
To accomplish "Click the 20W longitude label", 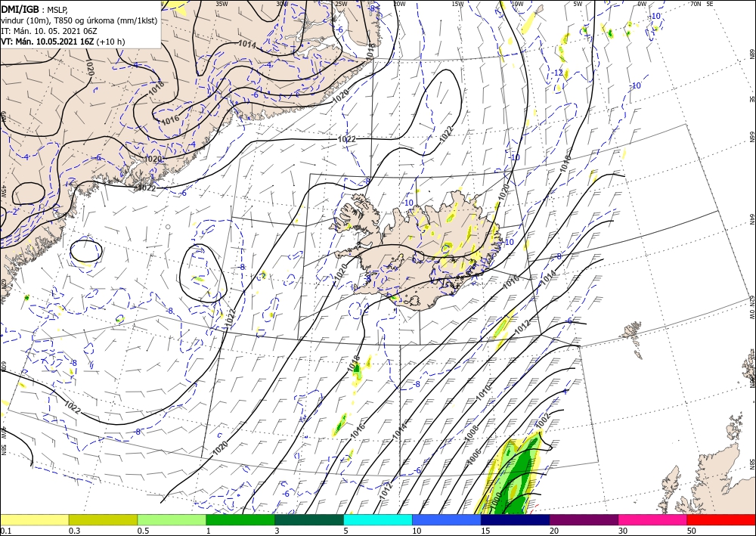I will [x=398, y=4].
